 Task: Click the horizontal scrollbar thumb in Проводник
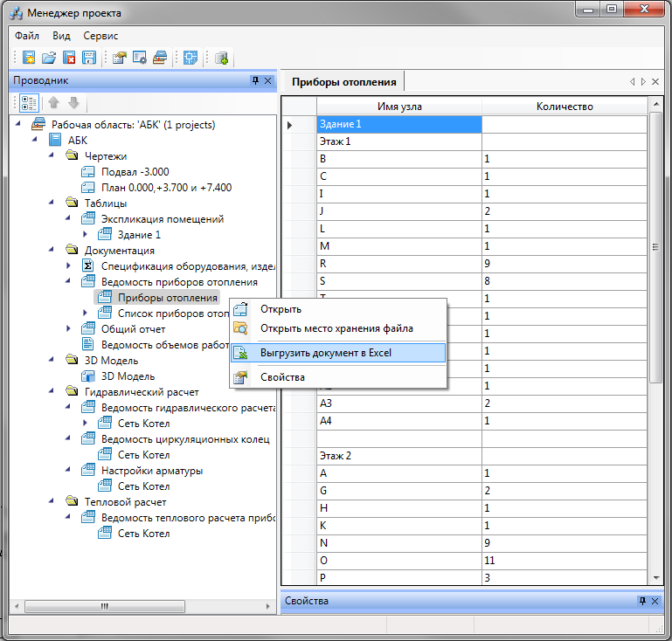click(x=105, y=606)
